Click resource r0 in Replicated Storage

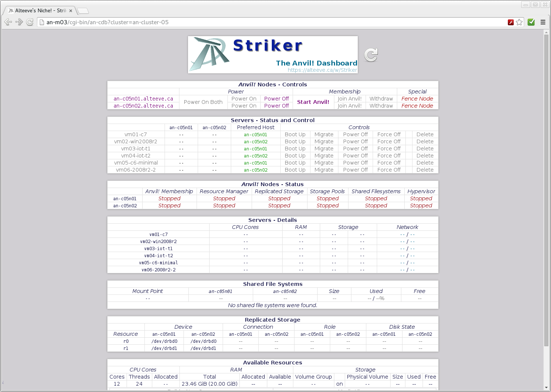(126, 341)
